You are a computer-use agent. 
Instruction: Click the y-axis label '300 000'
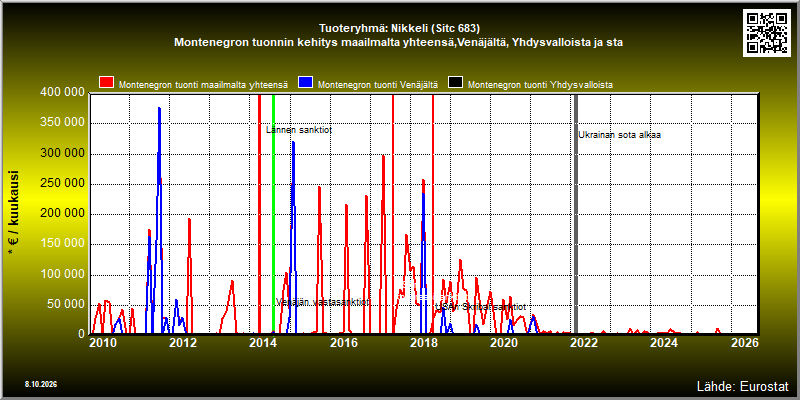(x=62, y=154)
